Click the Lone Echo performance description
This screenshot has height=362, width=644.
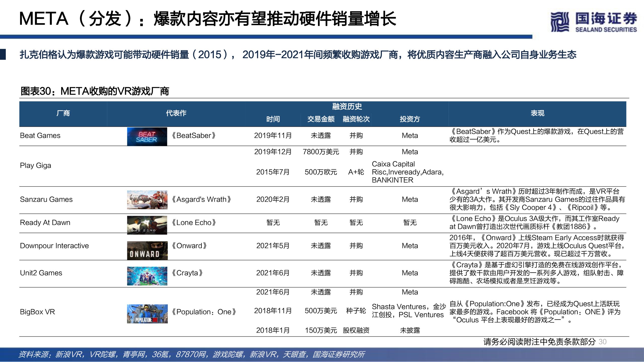(x=535, y=222)
